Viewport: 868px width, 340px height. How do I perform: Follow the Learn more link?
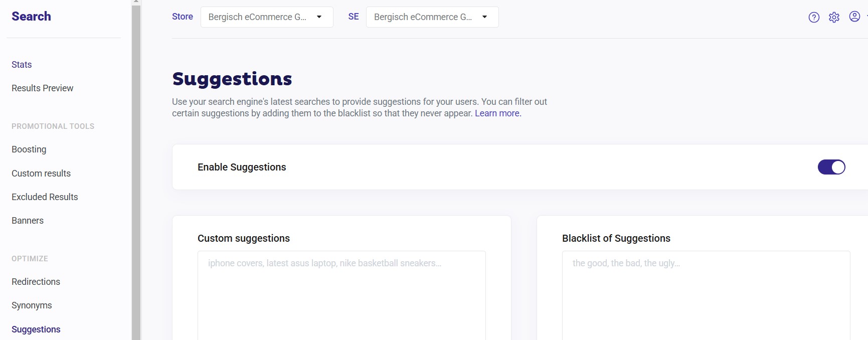coord(497,113)
